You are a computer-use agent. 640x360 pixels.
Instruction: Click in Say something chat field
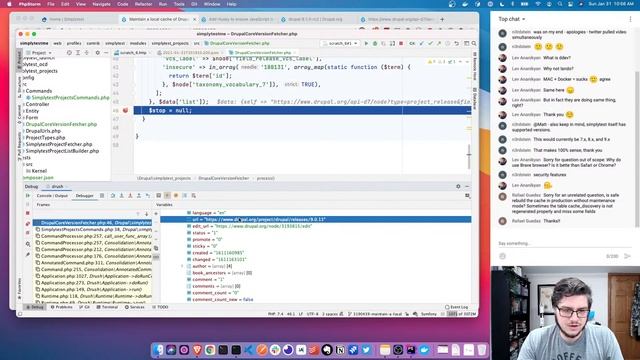coord(564,244)
